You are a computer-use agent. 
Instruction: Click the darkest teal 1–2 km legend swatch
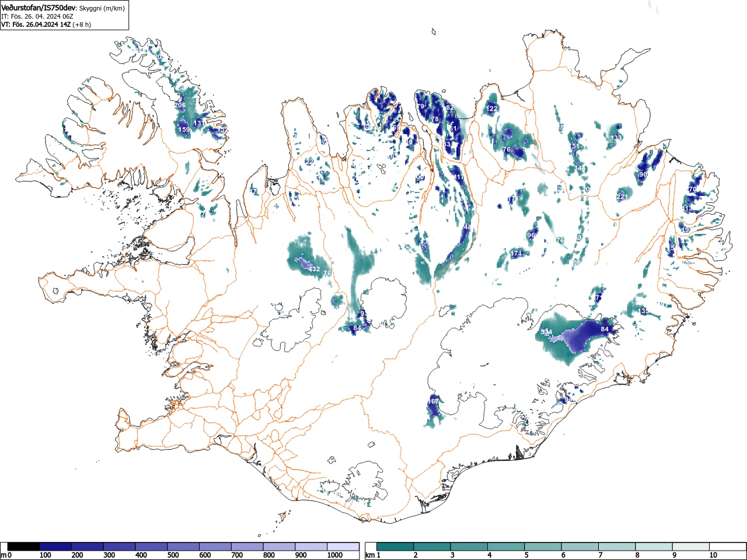396,547
